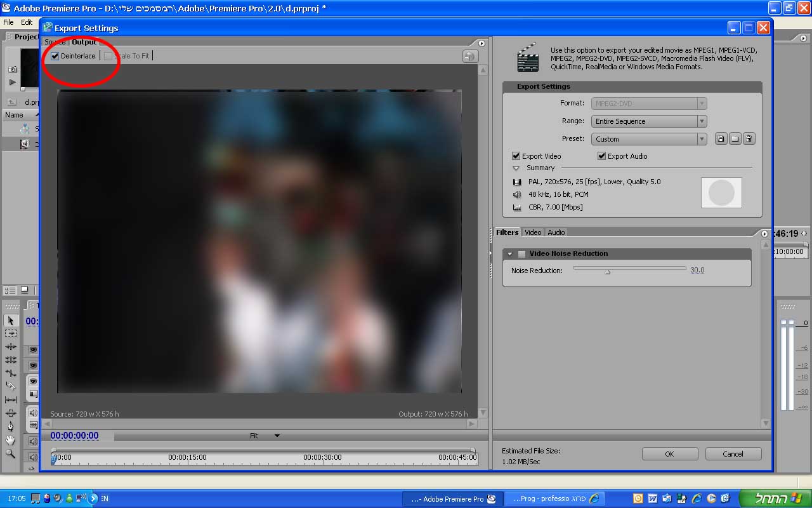Click the Windows Media Player quick launch icon
This screenshot has height=508, width=812.
coord(711,498)
